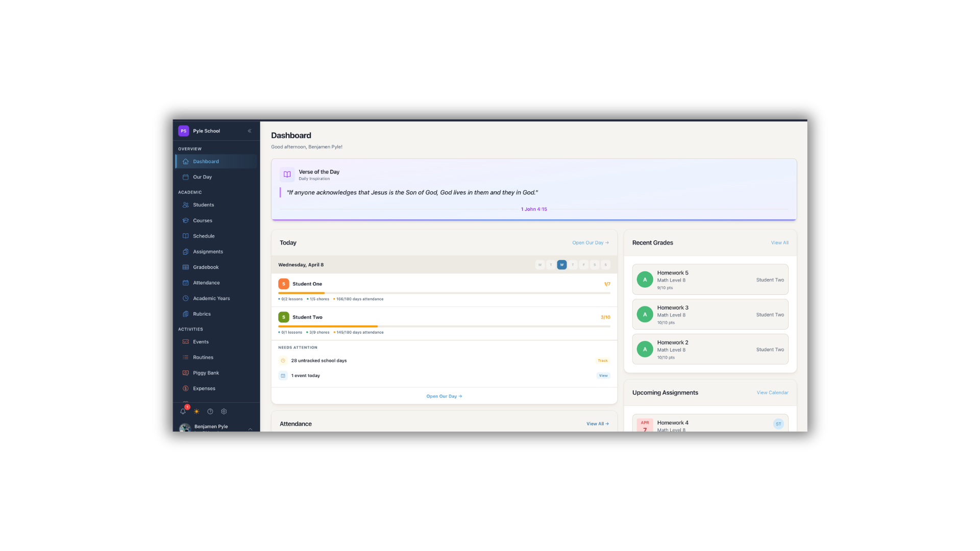Click the PS school logo badge
The width and height of the screenshot is (980, 551).
[184, 131]
